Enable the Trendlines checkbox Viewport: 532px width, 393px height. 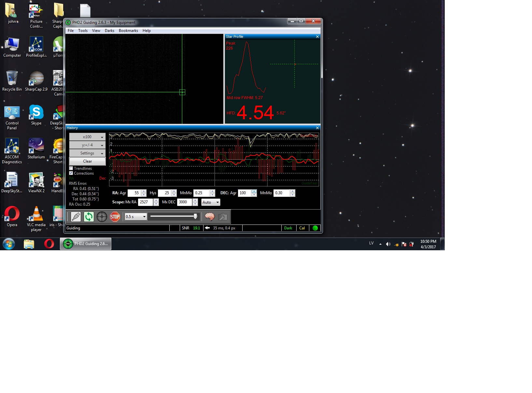pos(71,168)
